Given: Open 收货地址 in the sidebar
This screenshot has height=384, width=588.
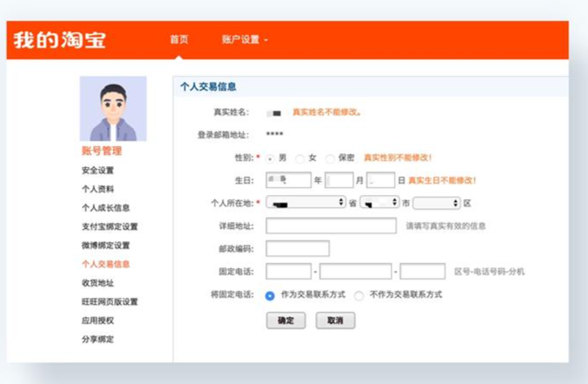Looking at the screenshot, I should click(x=97, y=283).
